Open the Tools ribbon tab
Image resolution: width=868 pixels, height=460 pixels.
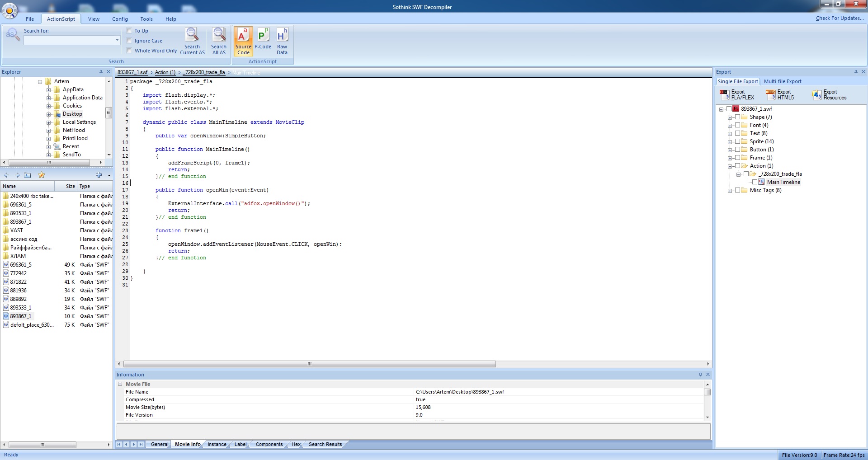146,19
